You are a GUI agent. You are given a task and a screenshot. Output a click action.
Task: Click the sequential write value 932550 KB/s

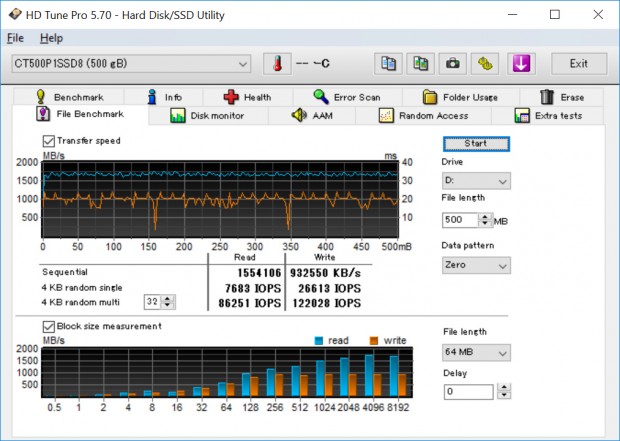(x=325, y=273)
